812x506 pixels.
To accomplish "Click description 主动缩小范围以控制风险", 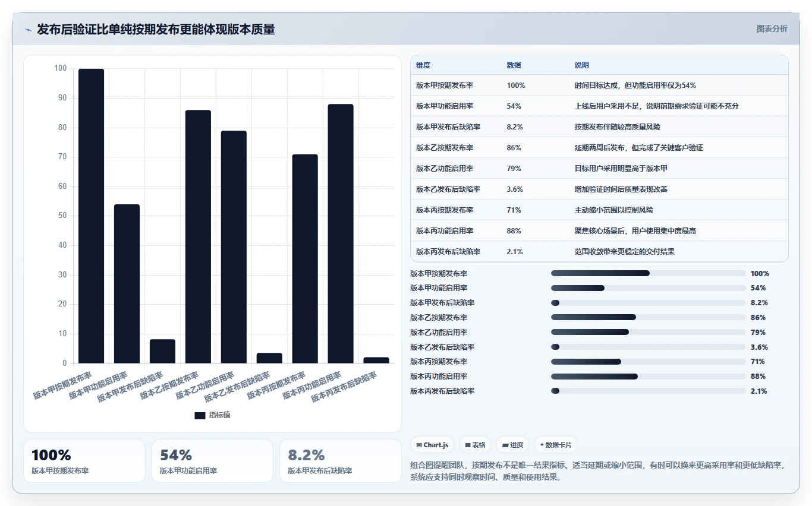I will point(613,210).
